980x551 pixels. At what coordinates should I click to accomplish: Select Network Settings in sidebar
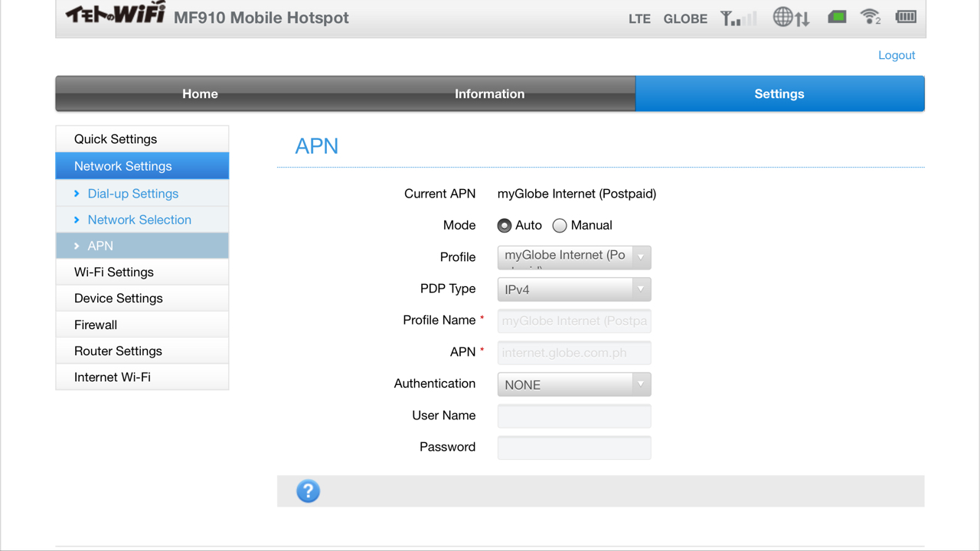point(142,166)
